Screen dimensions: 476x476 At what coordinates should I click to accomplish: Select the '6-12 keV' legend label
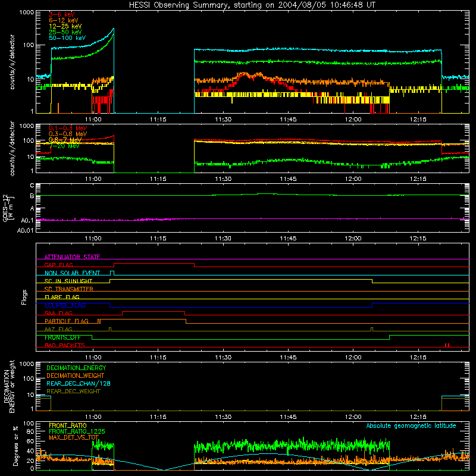tap(64, 20)
